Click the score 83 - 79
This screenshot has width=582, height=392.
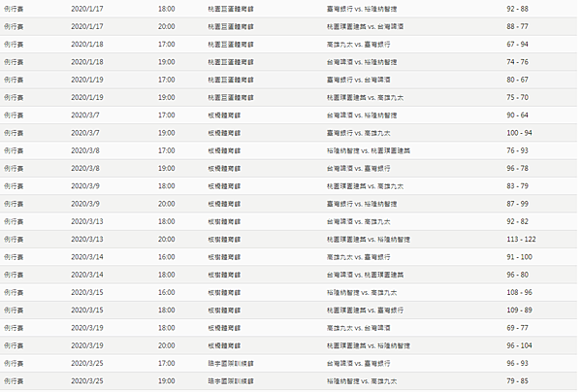(517, 186)
